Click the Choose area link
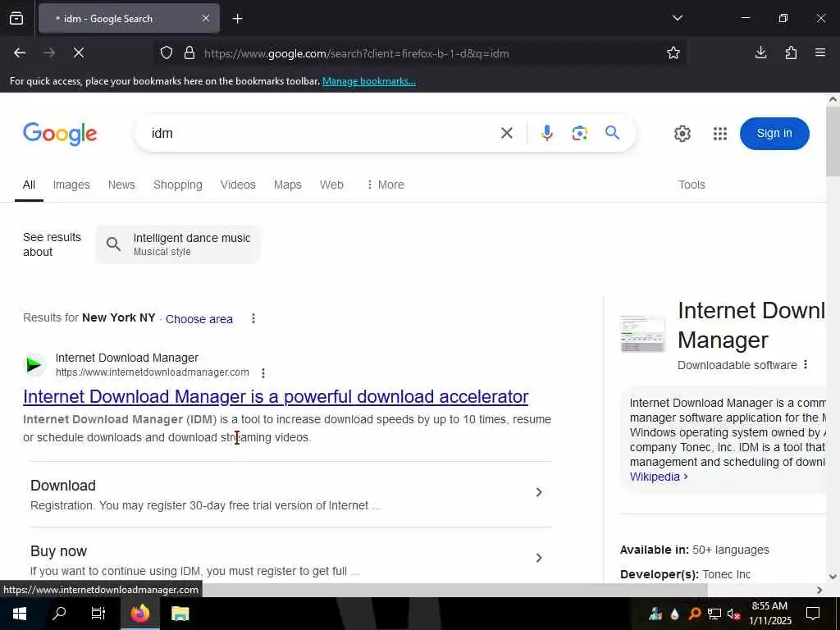 (199, 319)
